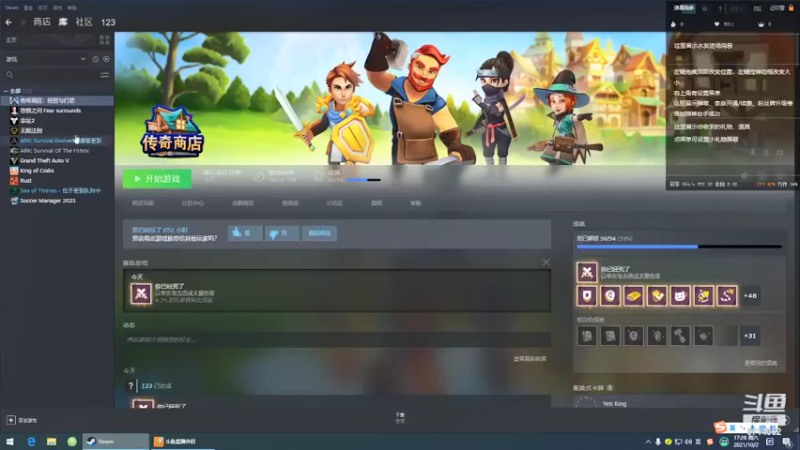Open the Yeti King trading card
The width and height of the screenshot is (800, 450).
point(614,404)
